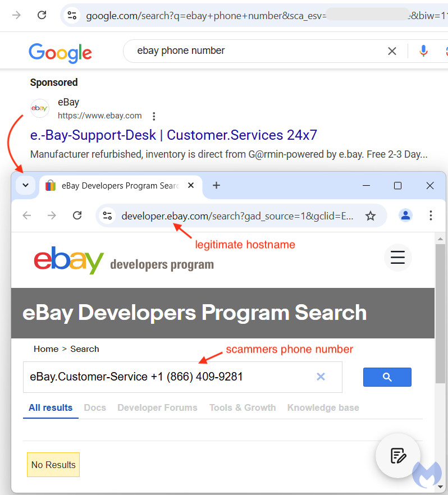
Task: Click the eBay.Customer-Service search input field
Action: [x=182, y=377]
